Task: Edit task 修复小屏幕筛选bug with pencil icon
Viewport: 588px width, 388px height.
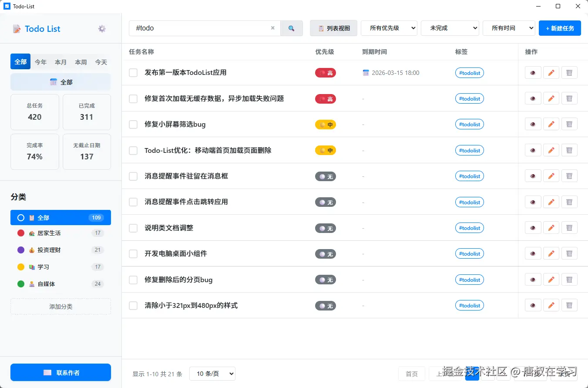Action: [x=551, y=124]
